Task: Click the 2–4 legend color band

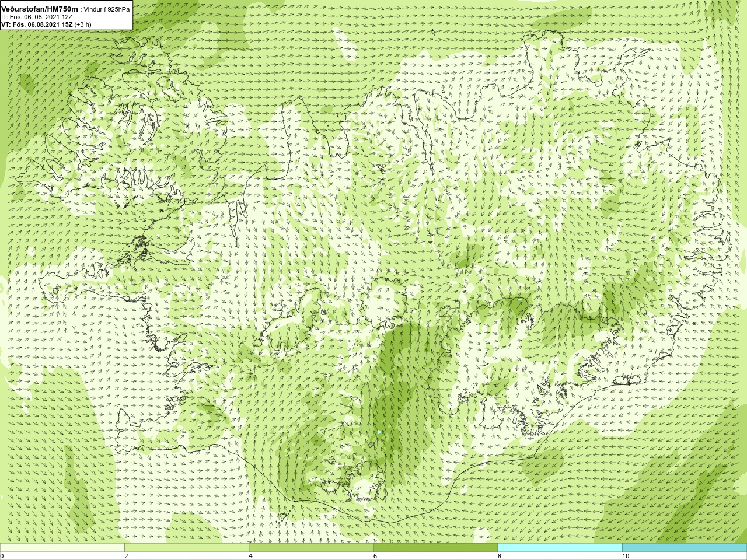Action: tap(187, 548)
